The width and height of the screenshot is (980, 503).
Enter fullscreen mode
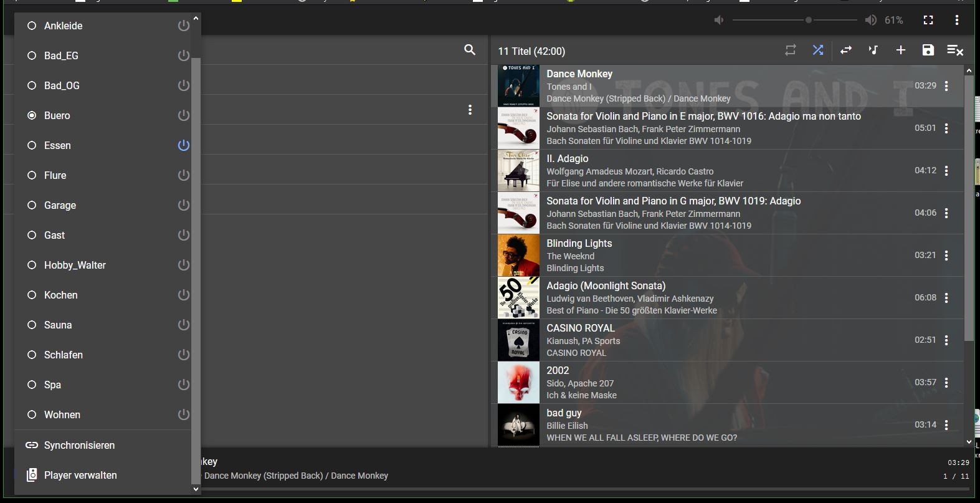click(928, 20)
